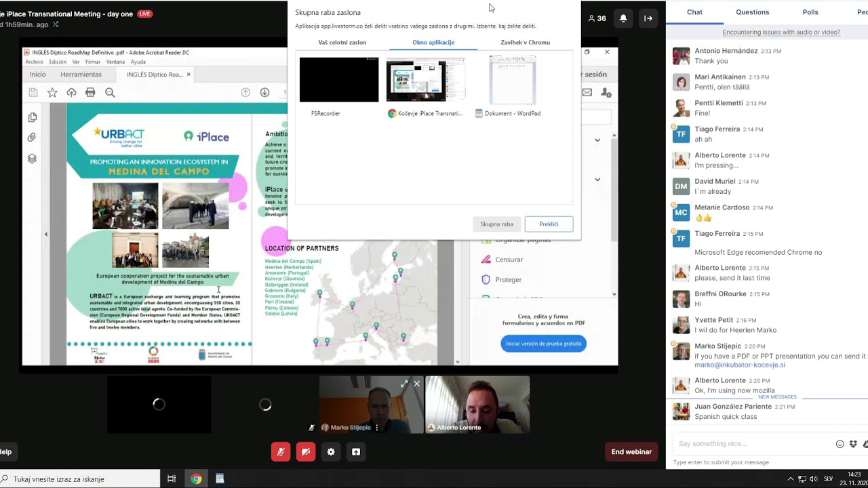This screenshot has height=488, width=868.
Task: Open the Questions tab
Action: 753,12
